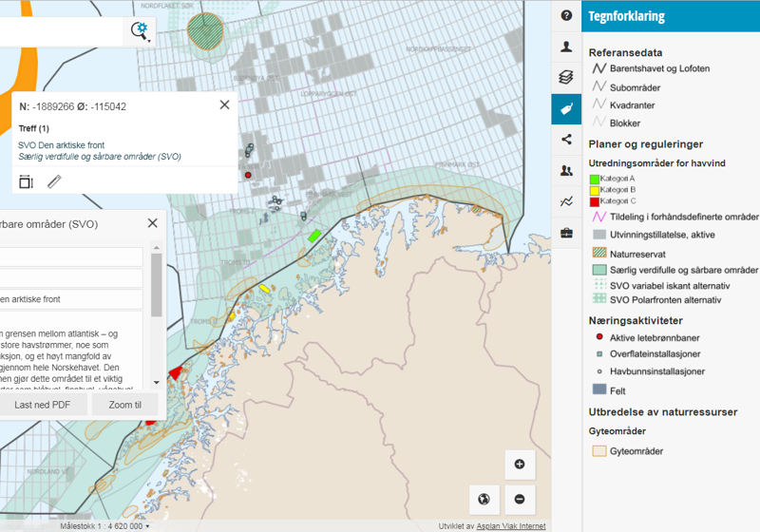Open the line chart sidebar icon

coord(566,201)
